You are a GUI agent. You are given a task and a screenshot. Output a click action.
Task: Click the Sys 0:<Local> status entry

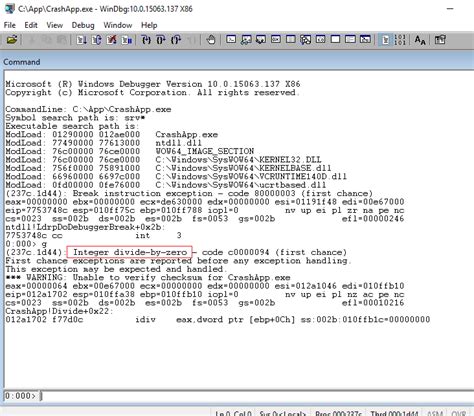pyautogui.click(x=283, y=413)
